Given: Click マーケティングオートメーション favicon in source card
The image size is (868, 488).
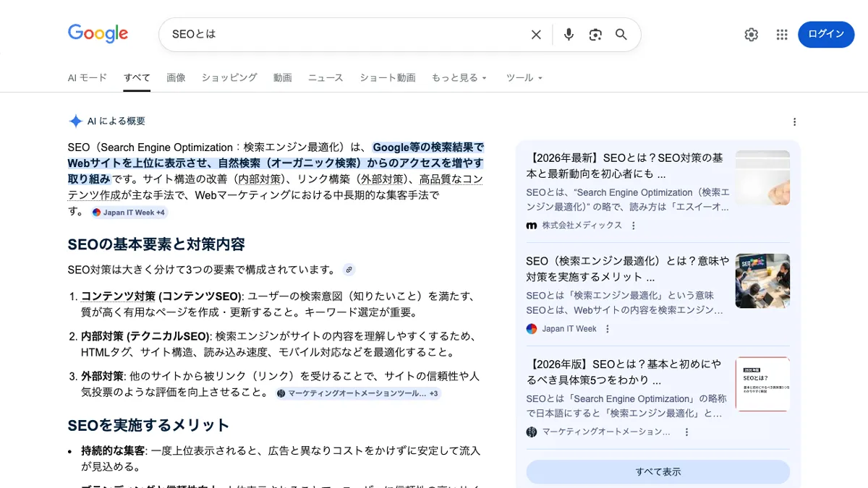Looking at the screenshot, I should (532, 432).
